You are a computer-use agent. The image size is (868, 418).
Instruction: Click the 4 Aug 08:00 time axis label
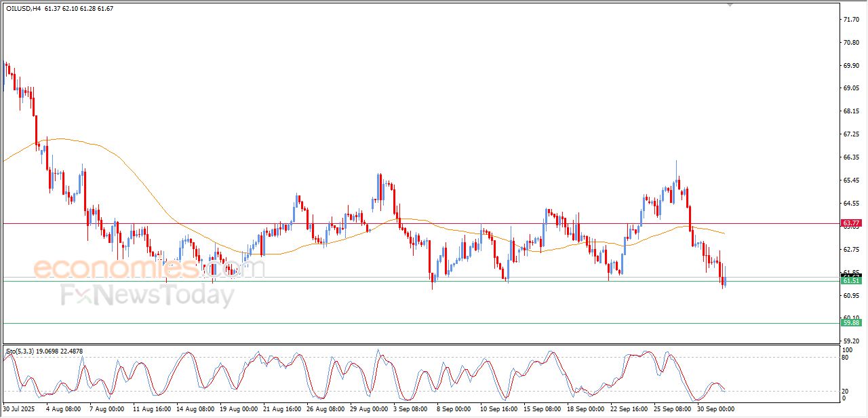(63, 409)
